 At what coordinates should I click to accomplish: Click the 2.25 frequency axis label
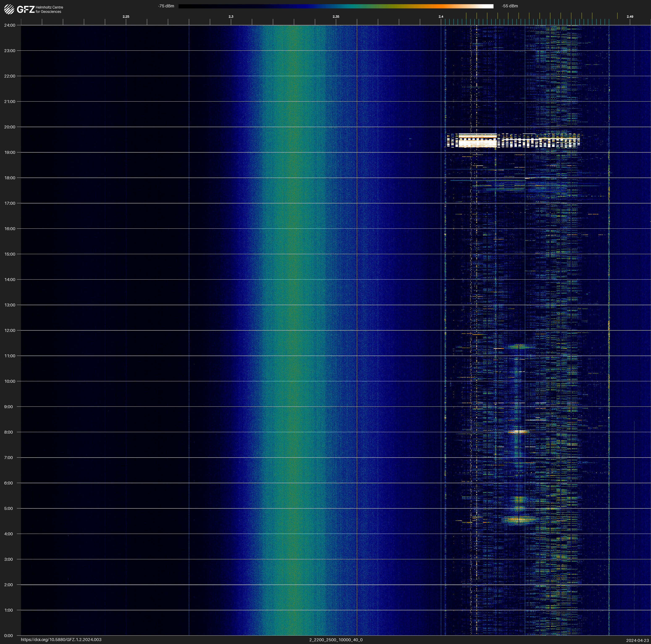pyautogui.click(x=126, y=17)
